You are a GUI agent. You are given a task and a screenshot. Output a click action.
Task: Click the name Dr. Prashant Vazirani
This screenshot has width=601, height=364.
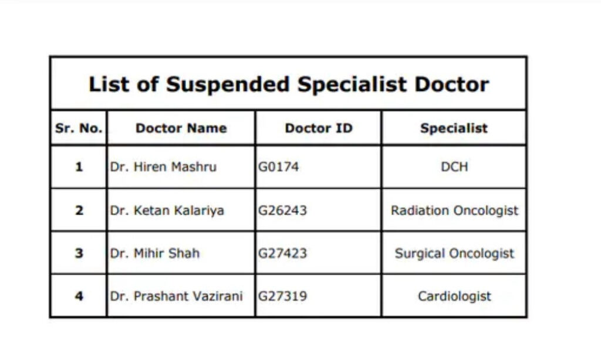tap(176, 296)
